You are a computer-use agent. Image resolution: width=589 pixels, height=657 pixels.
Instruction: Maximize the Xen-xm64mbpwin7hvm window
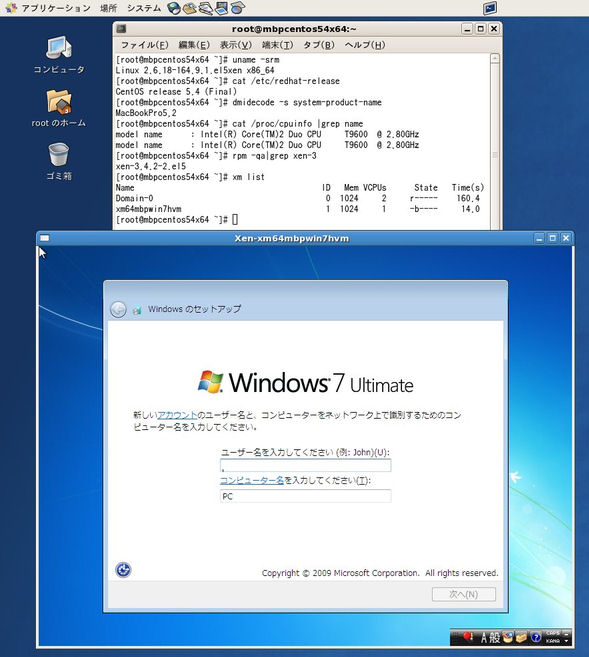[553, 238]
